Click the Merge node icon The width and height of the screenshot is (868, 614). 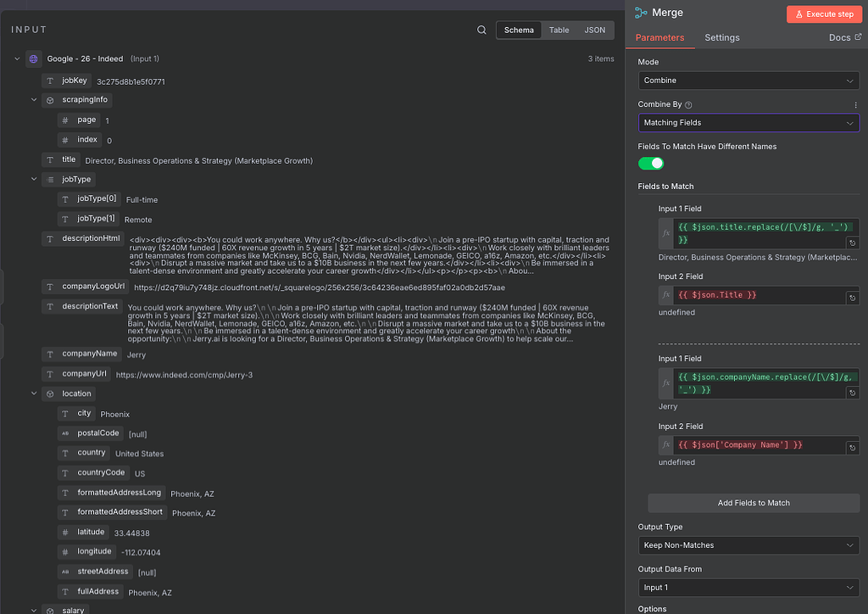tap(641, 14)
